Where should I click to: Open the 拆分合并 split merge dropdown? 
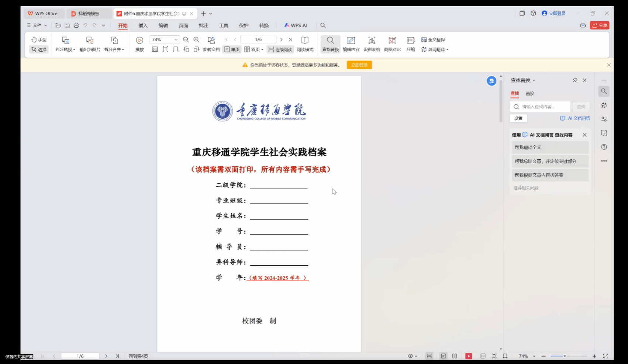click(114, 49)
